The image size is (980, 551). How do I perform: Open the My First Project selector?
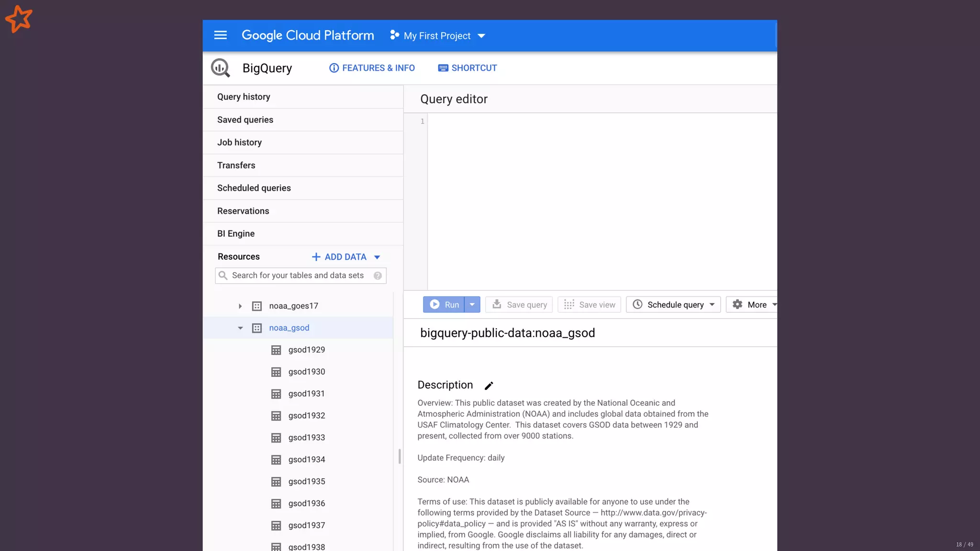coord(437,36)
